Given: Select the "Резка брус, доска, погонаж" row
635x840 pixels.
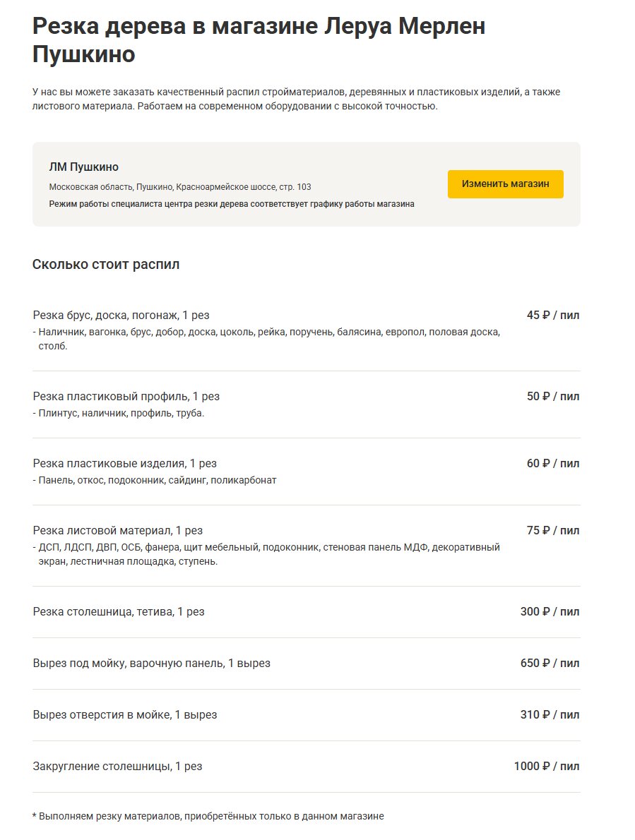Looking at the screenshot, I should click(x=121, y=316).
